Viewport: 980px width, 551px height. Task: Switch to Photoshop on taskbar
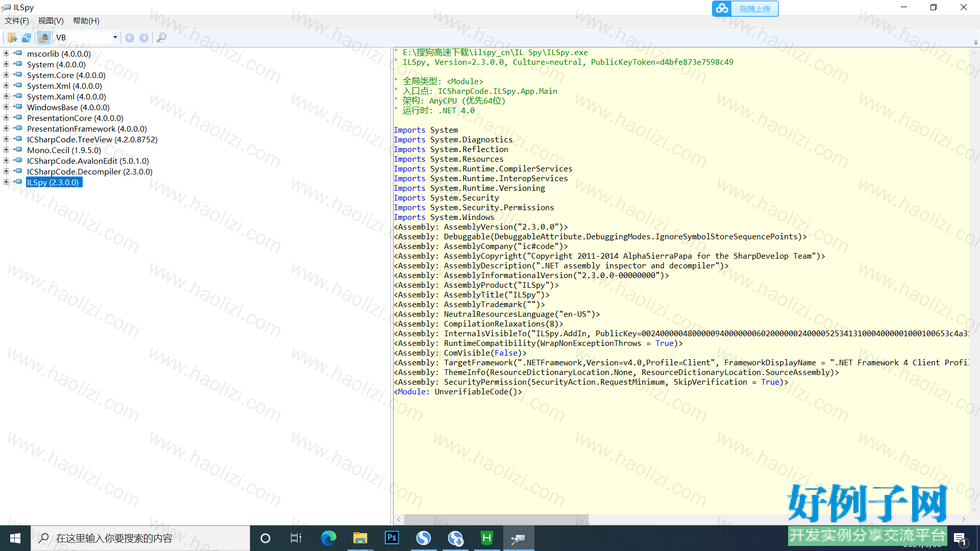pyautogui.click(x=391, y=538)
